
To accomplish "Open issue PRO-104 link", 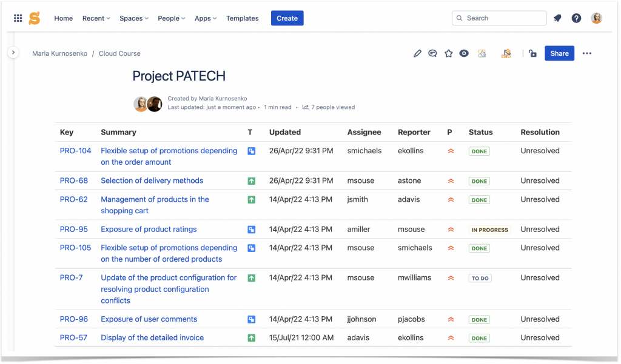I will [x=75, y=151].
